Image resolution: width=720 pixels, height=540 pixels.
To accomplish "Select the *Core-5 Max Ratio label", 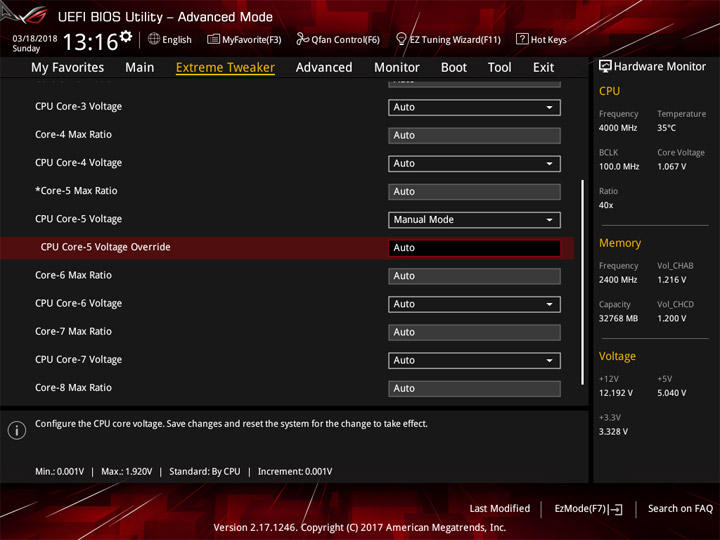I will coord(76,191).
